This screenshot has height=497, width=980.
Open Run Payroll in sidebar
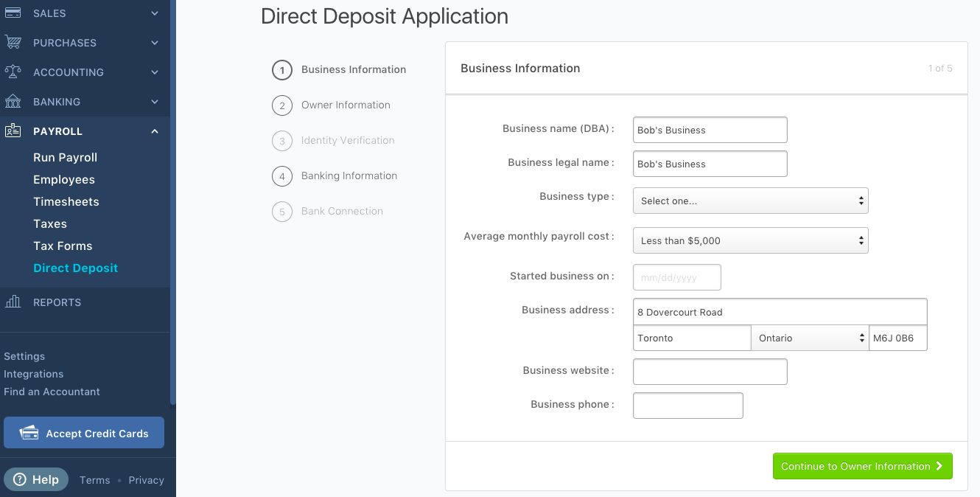pyautogui.click(x=65, y=157)
